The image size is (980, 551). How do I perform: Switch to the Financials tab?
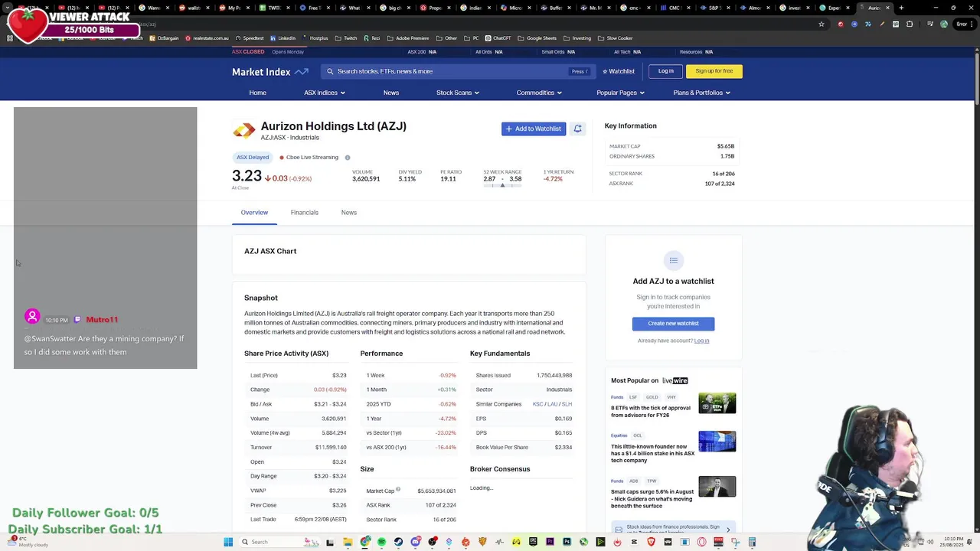tap(304, 213)
